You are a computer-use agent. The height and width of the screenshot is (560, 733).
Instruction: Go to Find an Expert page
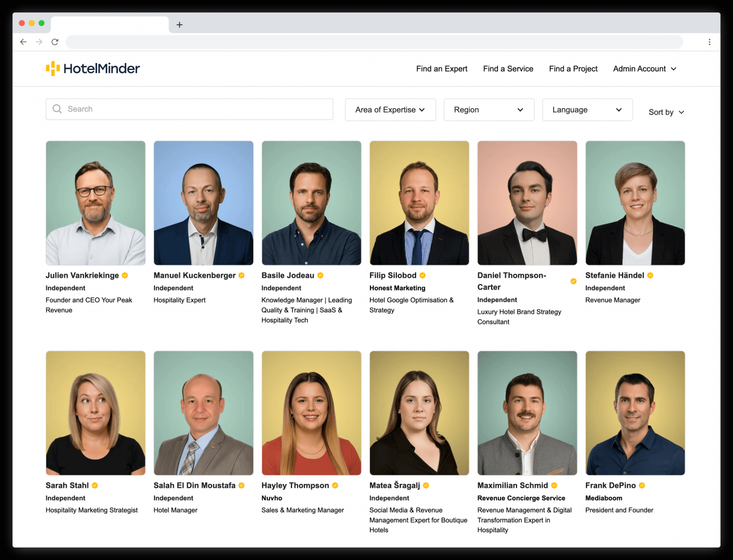441,69
